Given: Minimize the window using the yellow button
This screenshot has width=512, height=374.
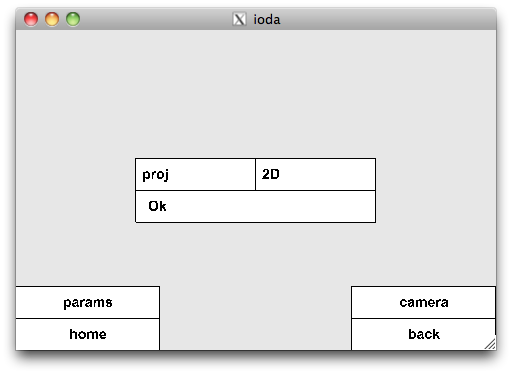Looking at the screenshot, I should [52, 19].
